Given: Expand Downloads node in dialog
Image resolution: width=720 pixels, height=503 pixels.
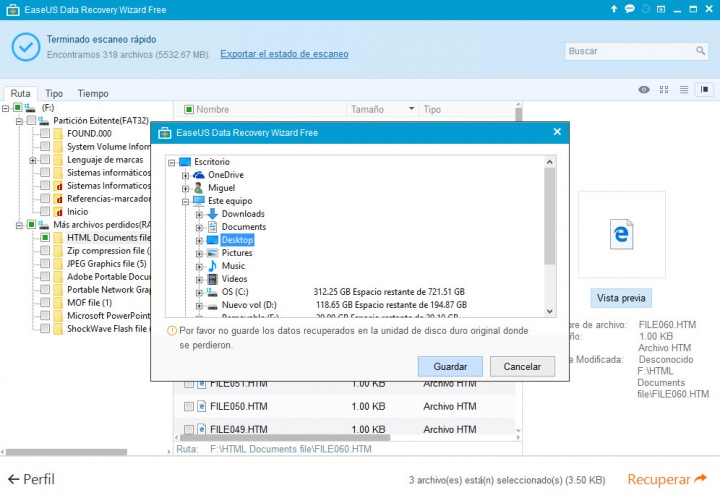Looking at the screenshot, I should (x=199, y=215).
